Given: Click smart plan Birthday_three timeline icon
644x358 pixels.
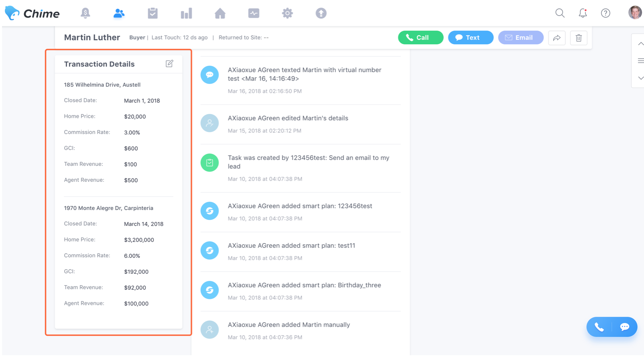Looking at the screenshot, I should 210,290.
